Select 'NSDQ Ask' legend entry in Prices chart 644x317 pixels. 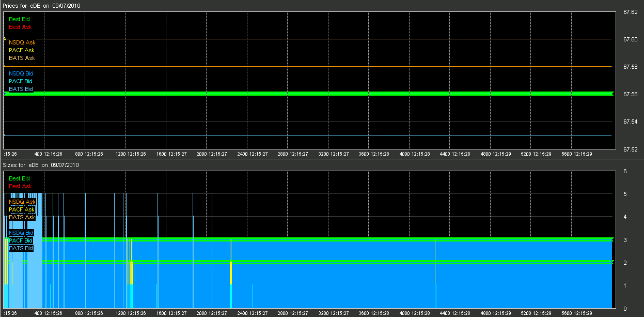coord(22,42)
